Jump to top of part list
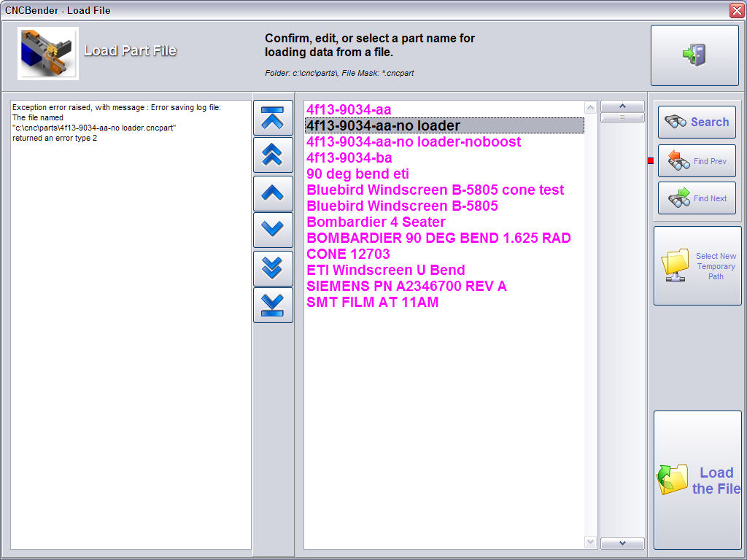The width and height of the screenshot is (747, 560). [272, 118]
